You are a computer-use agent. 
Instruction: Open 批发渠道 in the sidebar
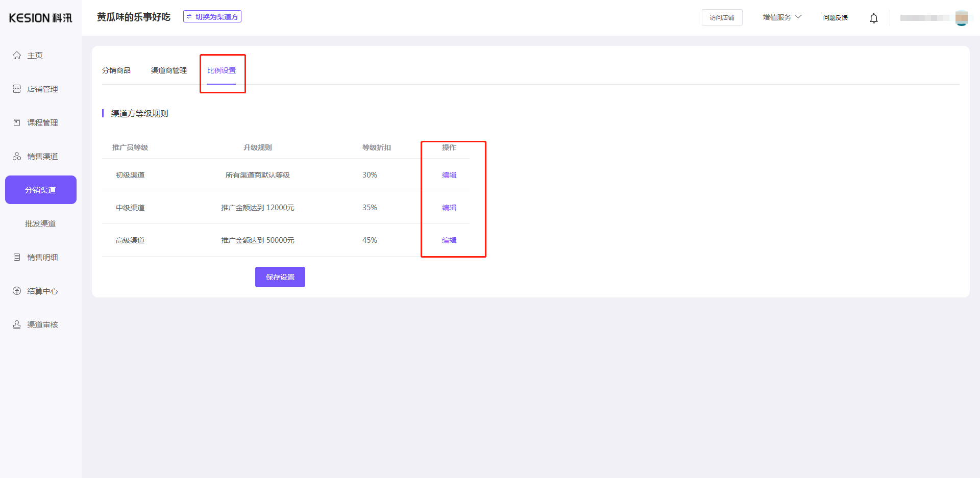pos(40,224)
